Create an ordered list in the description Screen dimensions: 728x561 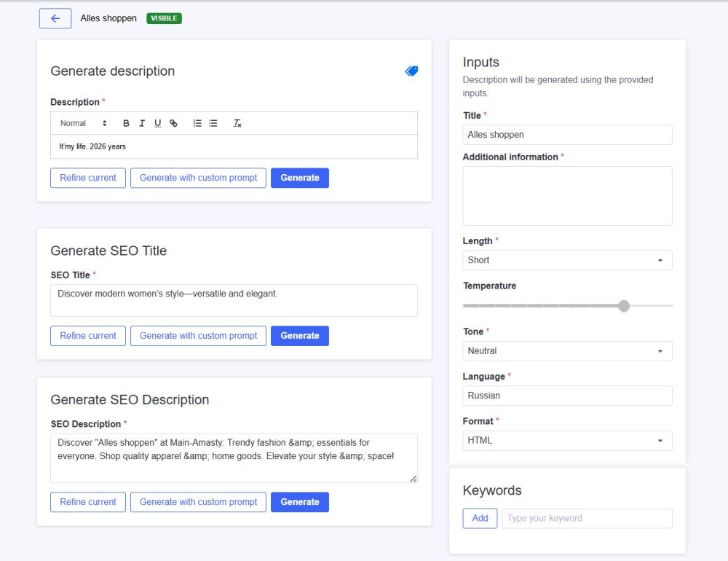[x=197, y=123]
